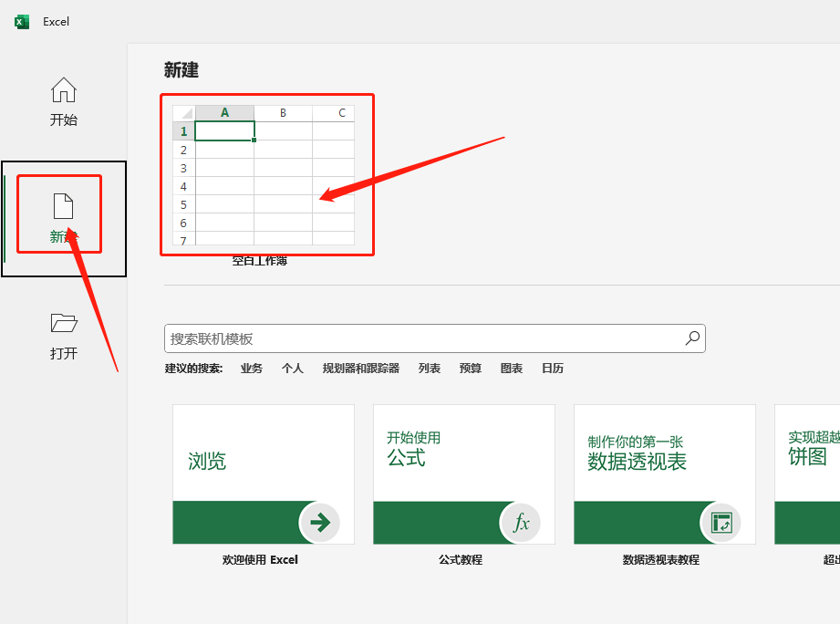Go to the 打开 open files tab
840x624 pixels.
coord(64,336)
